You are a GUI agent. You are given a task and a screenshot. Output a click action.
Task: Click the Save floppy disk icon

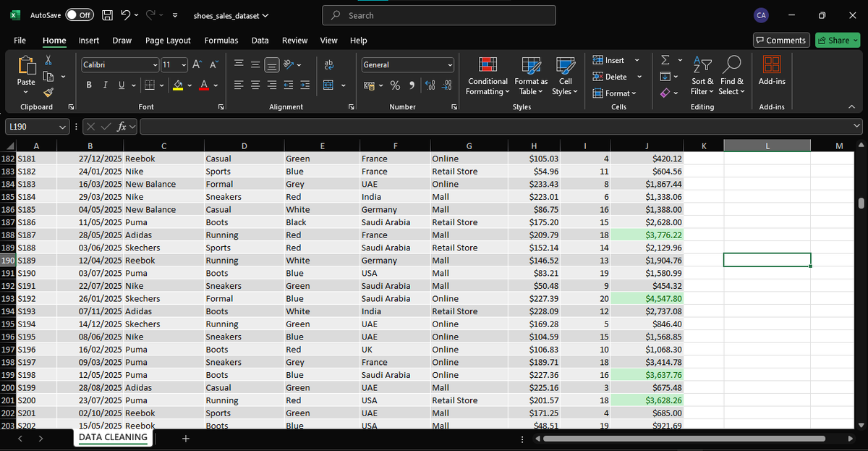coord(107,15)
